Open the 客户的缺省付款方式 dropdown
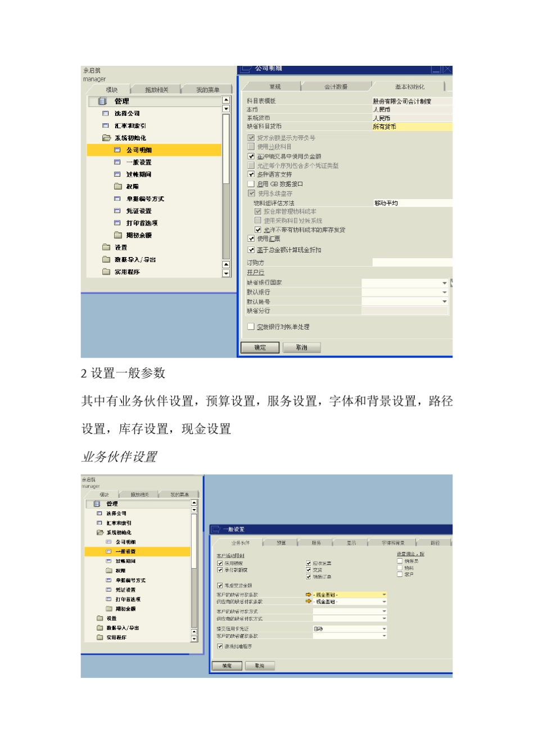 click(x=384, y=611)
